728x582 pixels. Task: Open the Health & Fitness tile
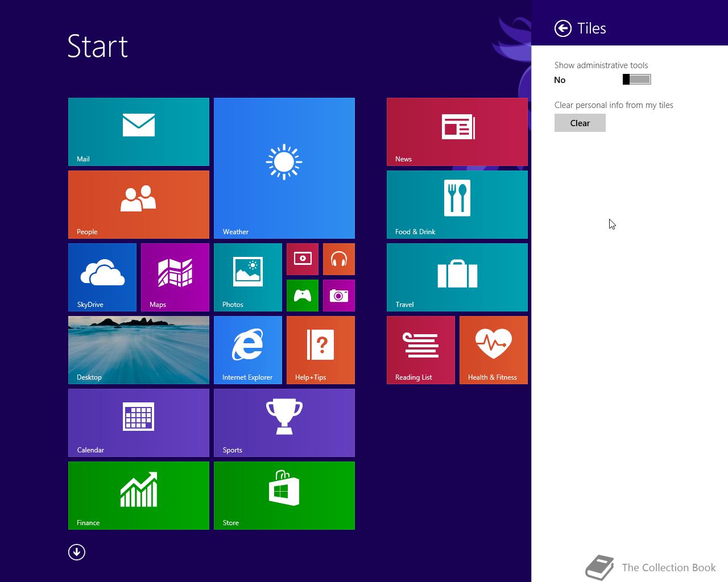pos(494,350)
